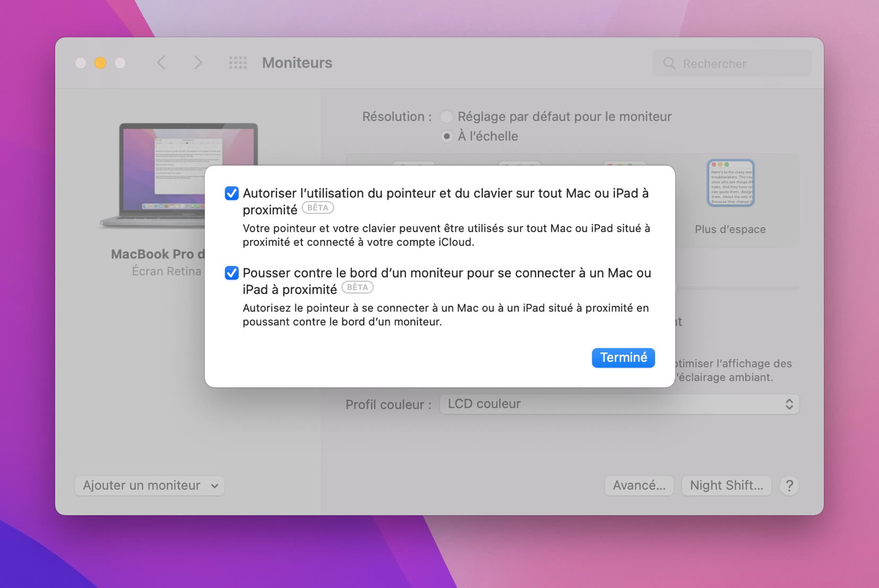Go back with the left arrow
The width and height of the screenshot is (879, 588).
pos(161,63)
